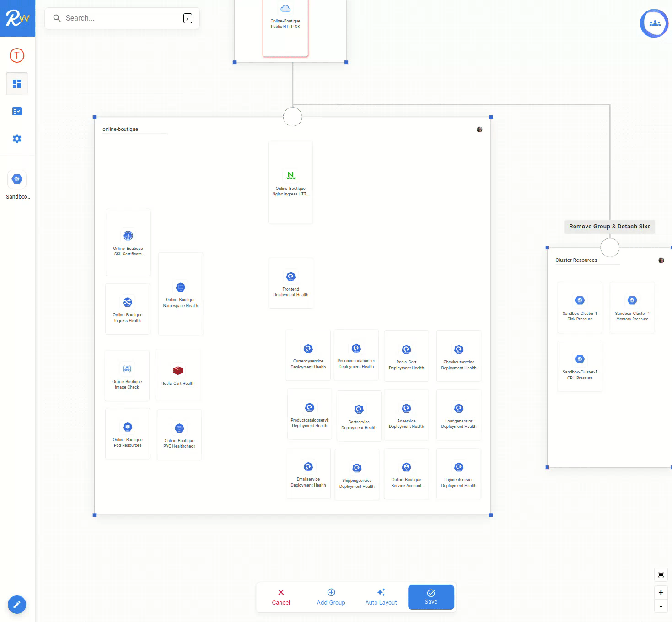This screenshot has height=622, width=672.
Task: Cancel the map editing session
Action: (x=280, y=597)
